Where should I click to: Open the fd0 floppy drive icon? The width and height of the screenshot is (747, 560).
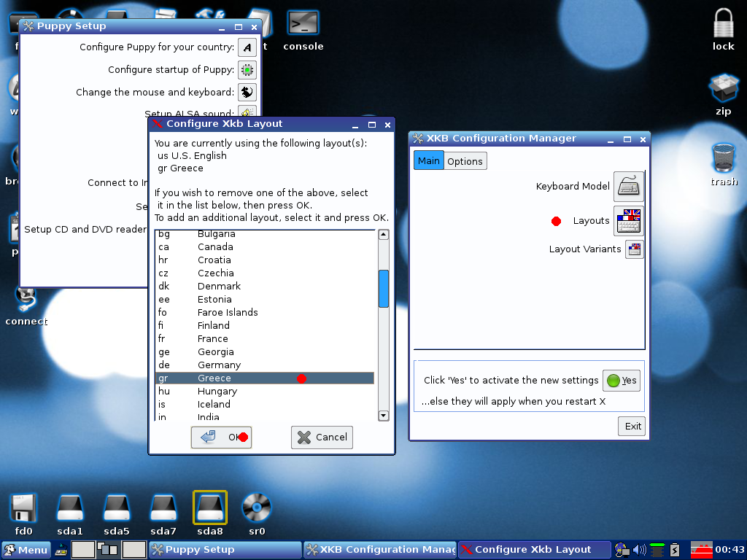tap(23, 514)
